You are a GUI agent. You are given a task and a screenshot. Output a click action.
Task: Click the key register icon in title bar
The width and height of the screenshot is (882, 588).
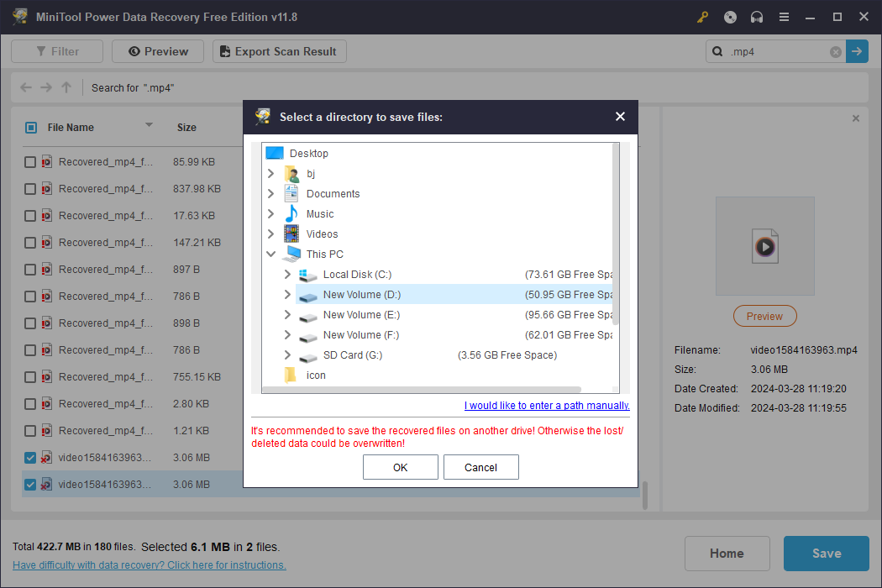click(702, 17)
